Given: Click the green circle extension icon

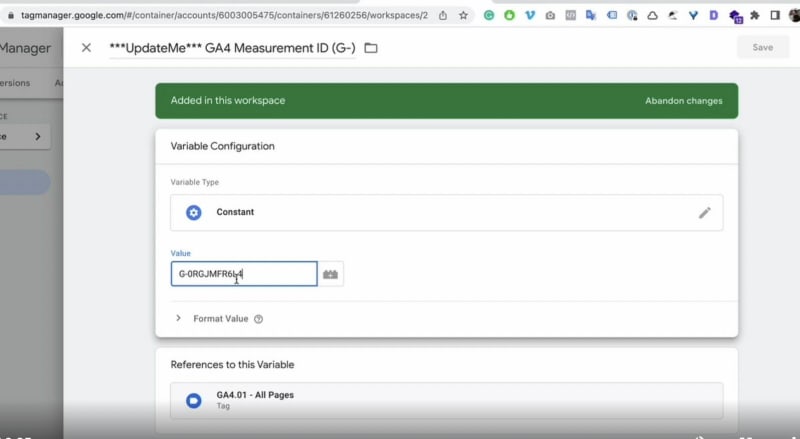Looking at the screenshot, I should click(x=509, y=15).
